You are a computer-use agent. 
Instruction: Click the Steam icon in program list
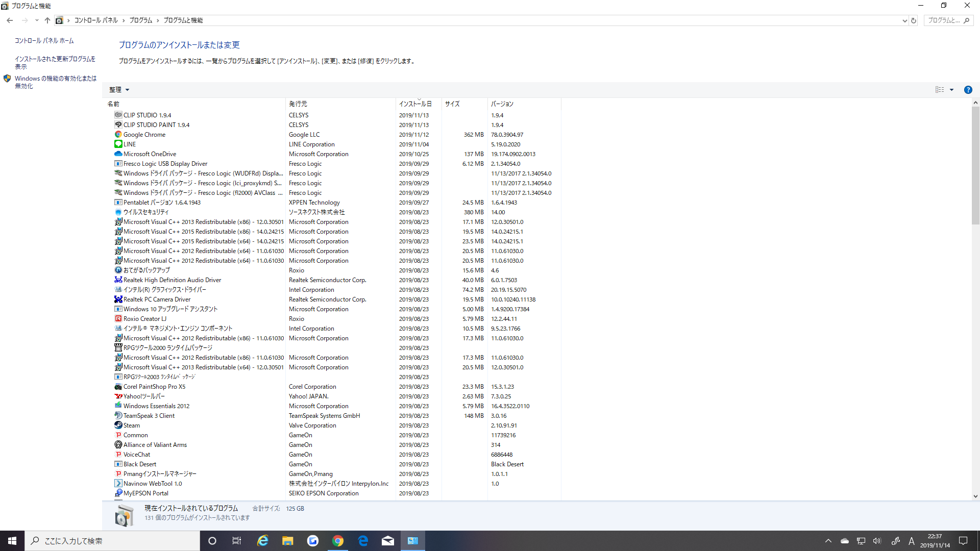point(118,425)
